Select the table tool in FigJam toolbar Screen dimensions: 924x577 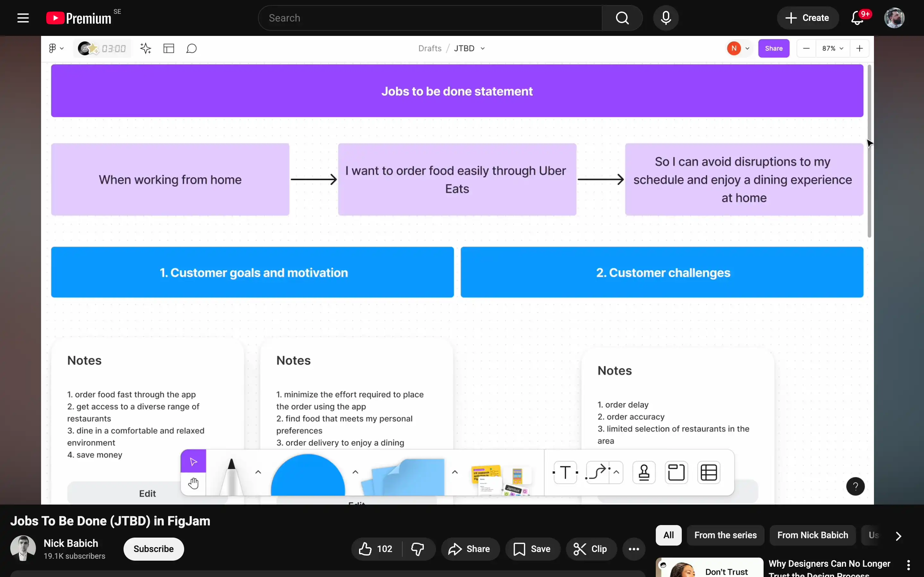coord(709,472)
